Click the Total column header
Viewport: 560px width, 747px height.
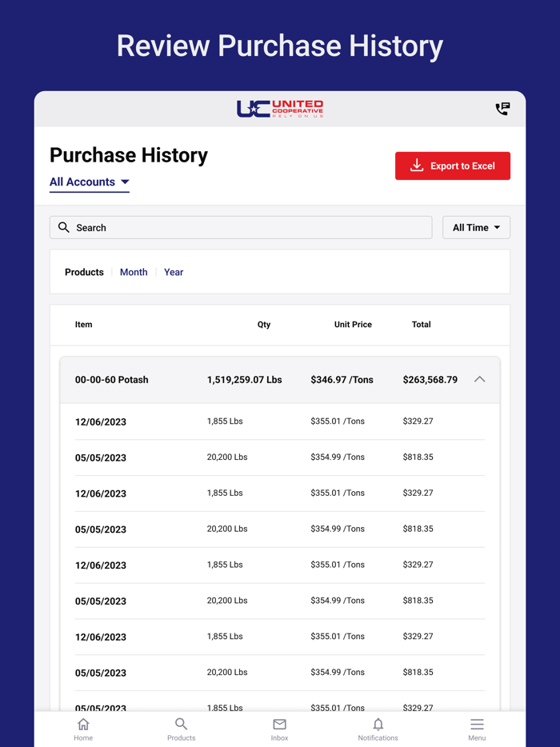click(x=421, y=325)
